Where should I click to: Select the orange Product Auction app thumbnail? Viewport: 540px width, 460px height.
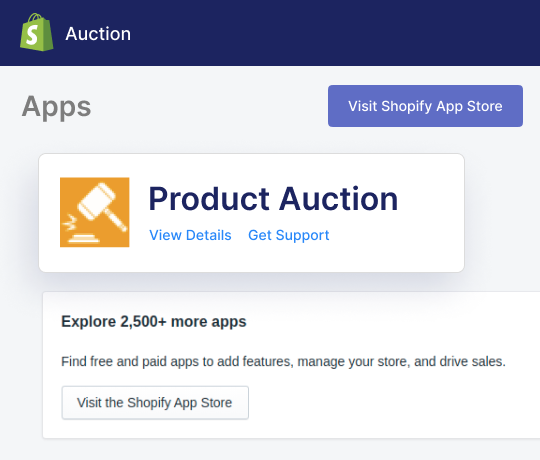tap(95, 212)
